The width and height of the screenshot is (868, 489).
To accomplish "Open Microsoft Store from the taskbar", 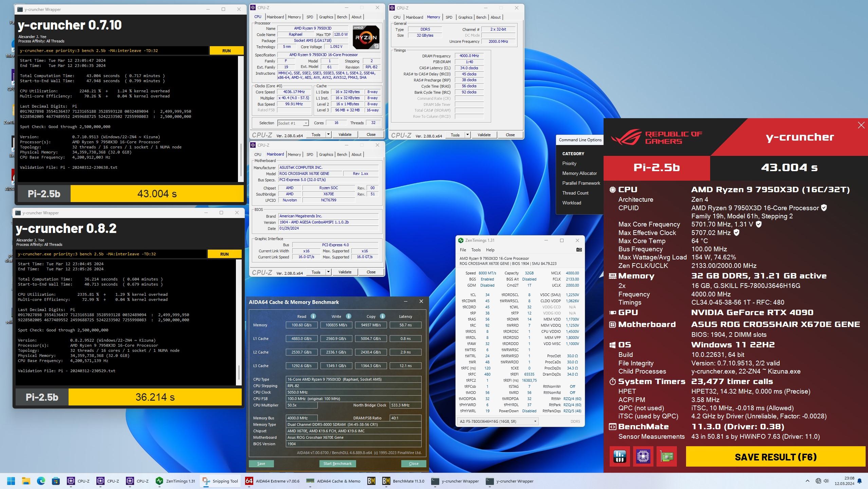I will pyautogui.click(x=56, y=481).
